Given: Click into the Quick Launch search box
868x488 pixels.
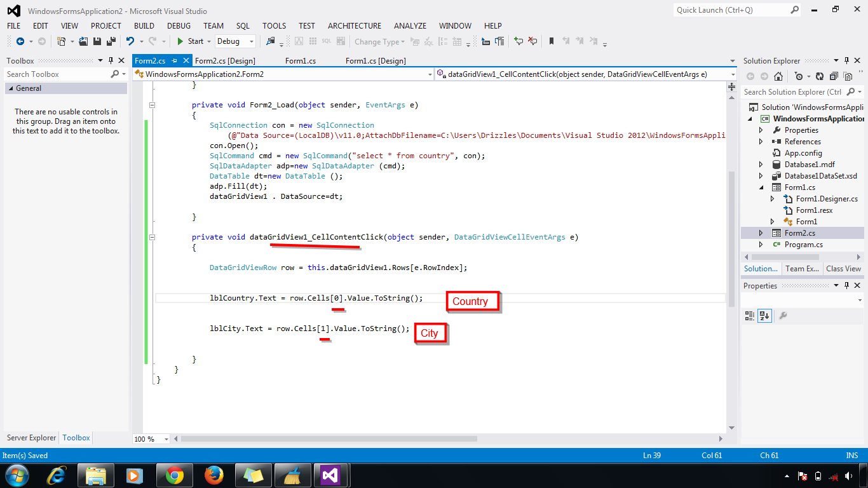Looking at the screenshot, I should (x=731, y=10).
